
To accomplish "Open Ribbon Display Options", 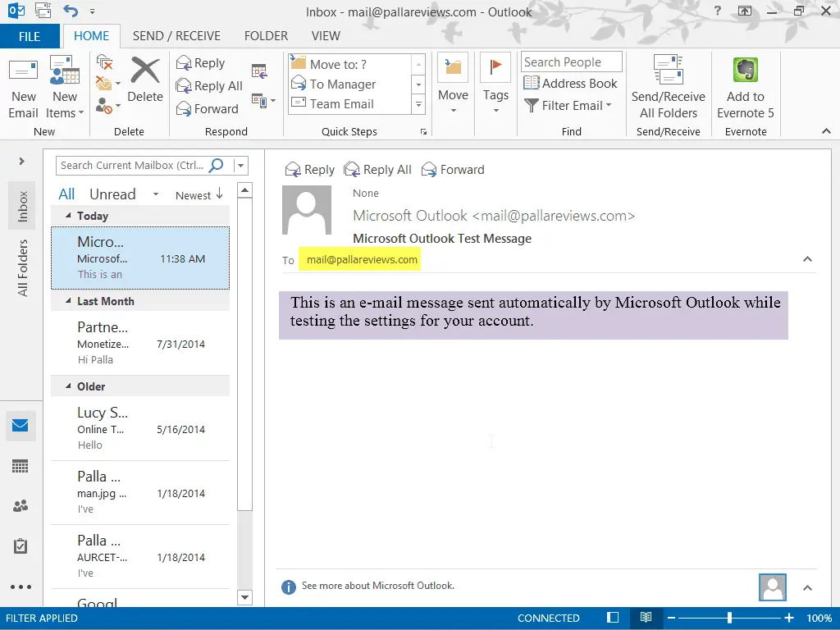I will [745, 11].
